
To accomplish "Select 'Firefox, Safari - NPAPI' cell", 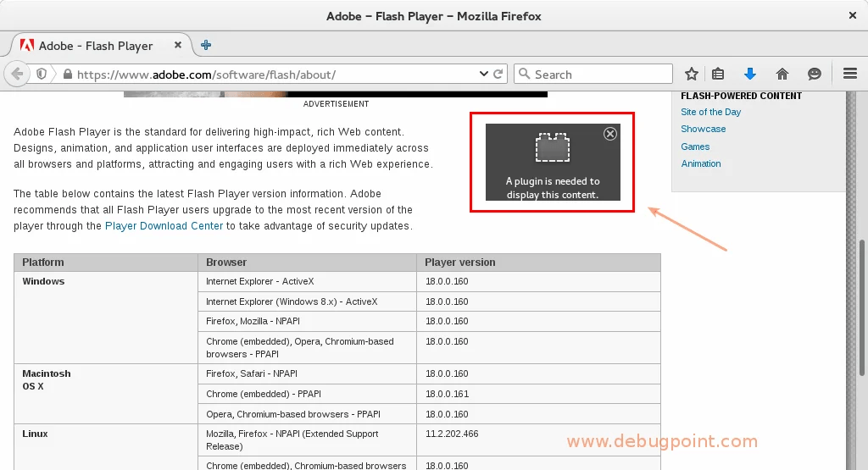I will 307,373.
